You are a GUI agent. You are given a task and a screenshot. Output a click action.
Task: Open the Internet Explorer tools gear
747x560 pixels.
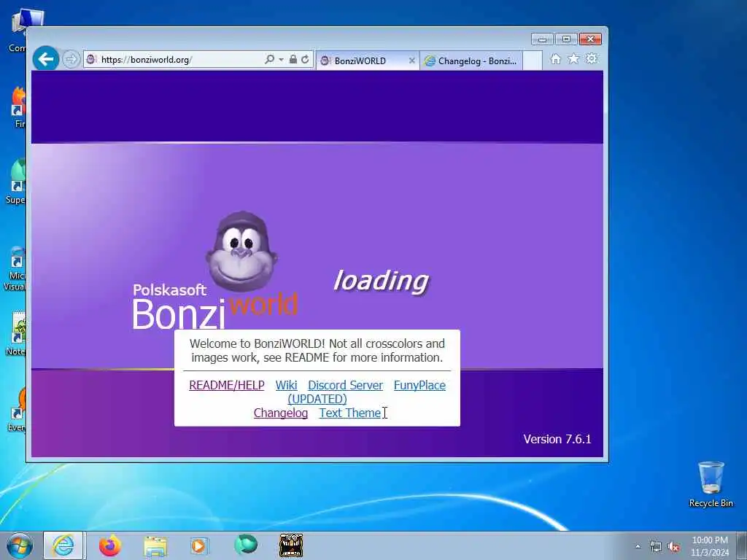pos(592,59)
